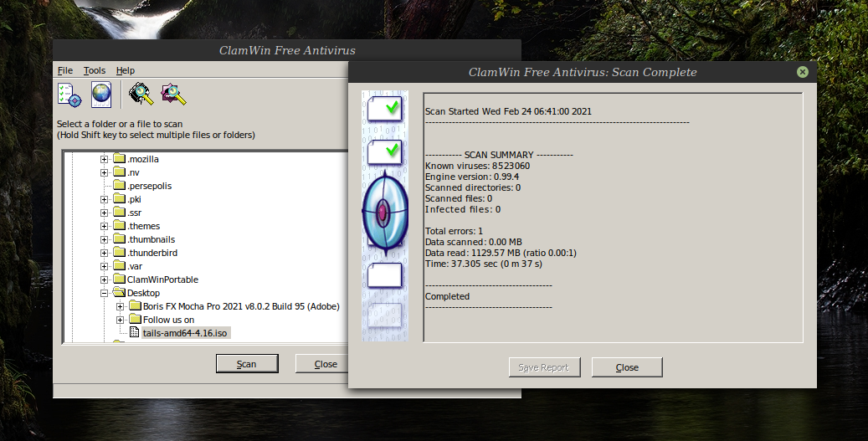
Task: Open ClamWin Preferences toolbar icon
Action: click(x=69, y=94)
